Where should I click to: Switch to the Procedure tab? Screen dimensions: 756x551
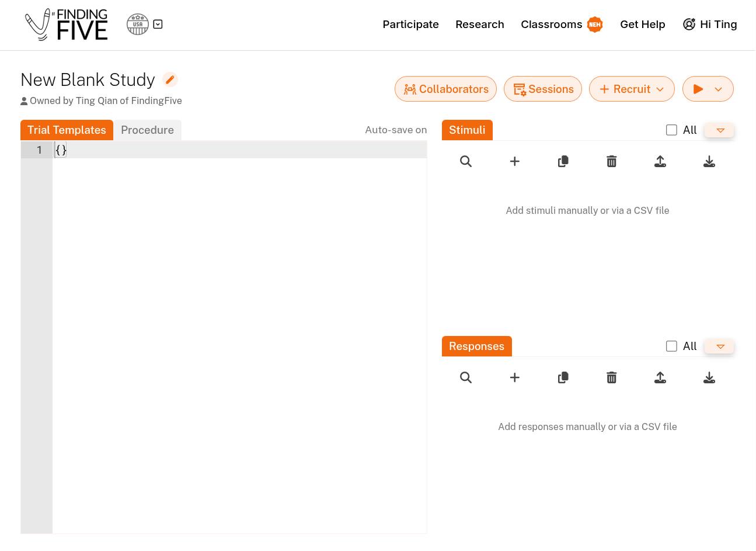[x=147, y=130]
